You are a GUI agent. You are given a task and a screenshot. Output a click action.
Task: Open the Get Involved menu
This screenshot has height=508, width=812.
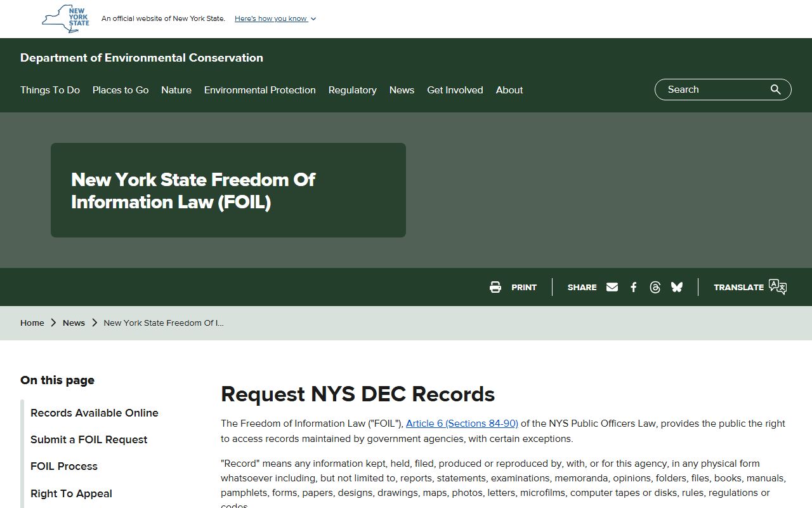tap(455, 90)
